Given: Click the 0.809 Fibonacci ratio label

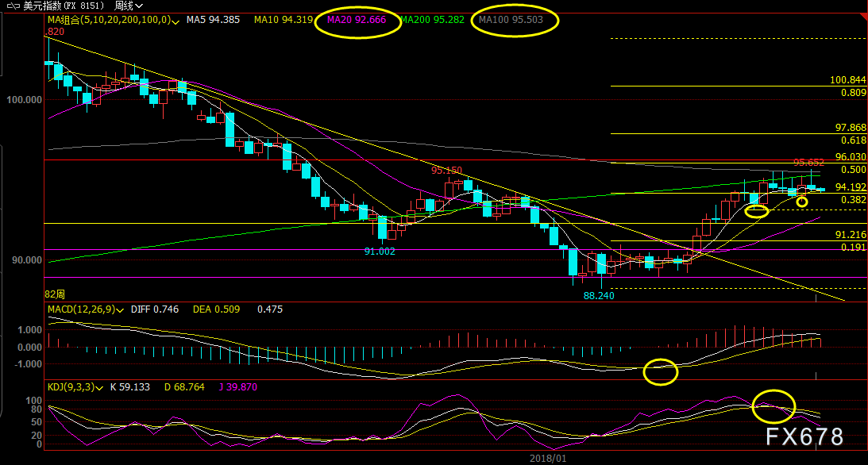Looking at the screenshot, I should point(854,93).
